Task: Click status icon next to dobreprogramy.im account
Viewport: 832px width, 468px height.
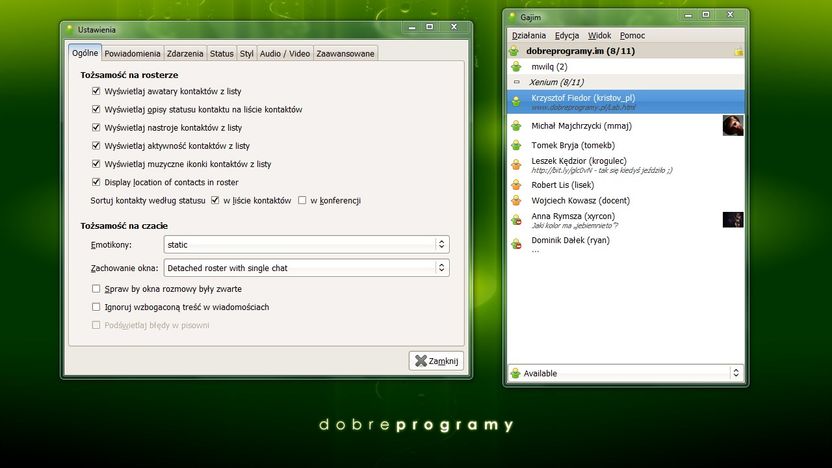Action: 514,51
